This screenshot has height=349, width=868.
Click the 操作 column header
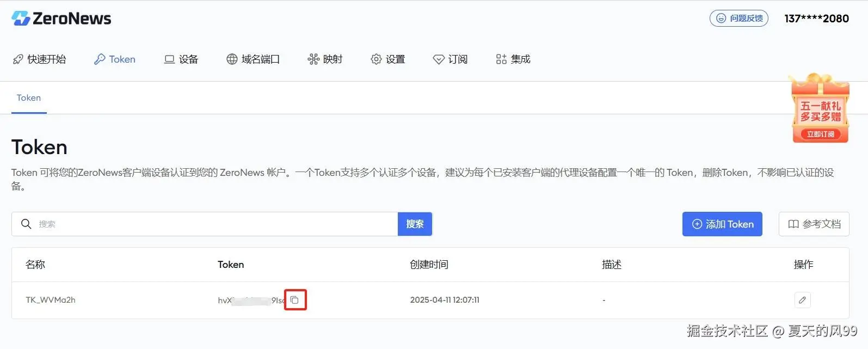pyautogui.click(x=803, y=265)
